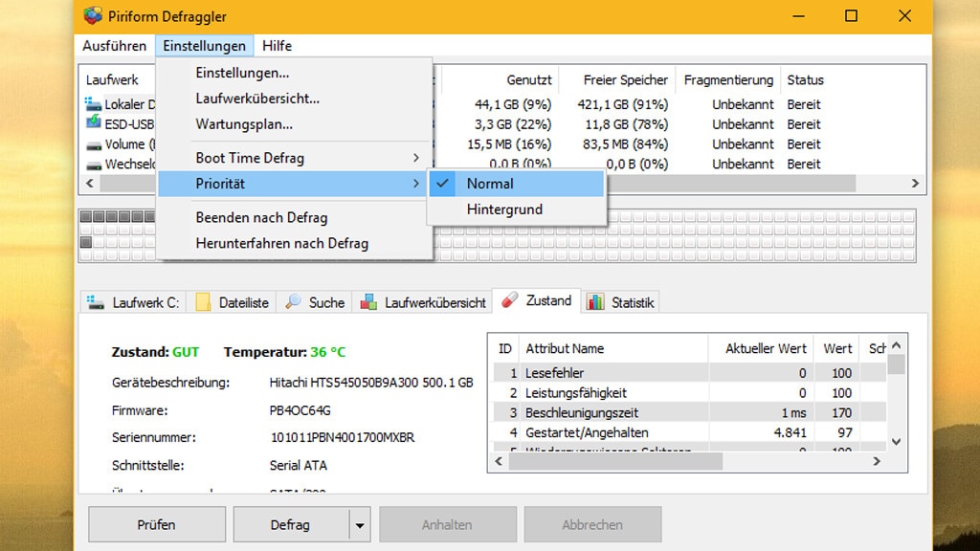
Task: Click attribute table scroll up arrow
Action: pyautogui.click(x=896, y=345)
